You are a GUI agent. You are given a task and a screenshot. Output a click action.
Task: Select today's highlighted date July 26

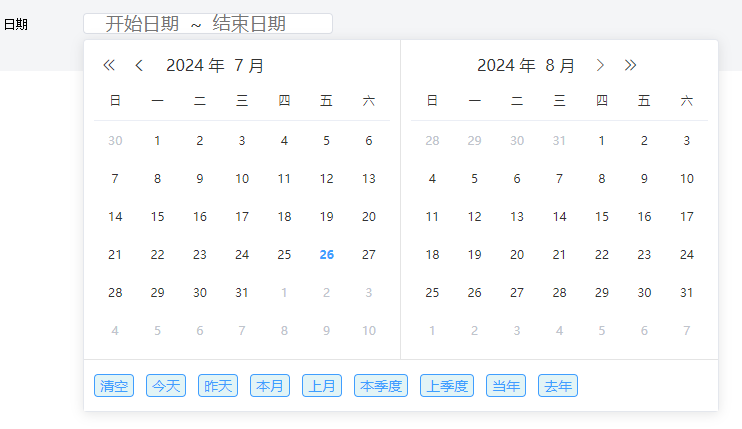(x=327, y=254)
